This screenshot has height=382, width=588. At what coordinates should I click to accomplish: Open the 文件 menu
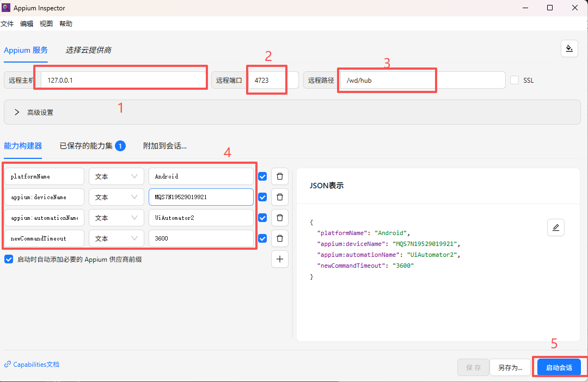(7, 23)
